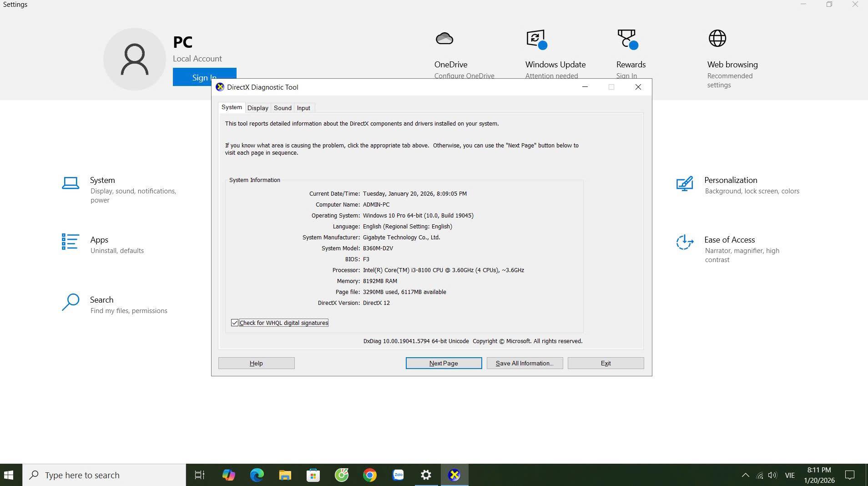This screenshot has width=868, height=486.
Task: Open the OneDrive text link in Settings
Action: click(x=451, y=65)
